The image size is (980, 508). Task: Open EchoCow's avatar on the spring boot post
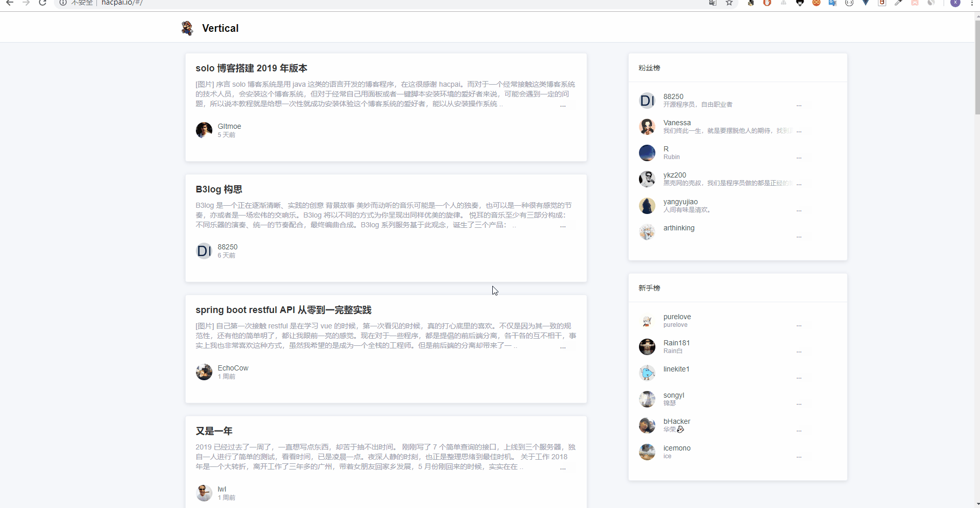coord(204,372)
